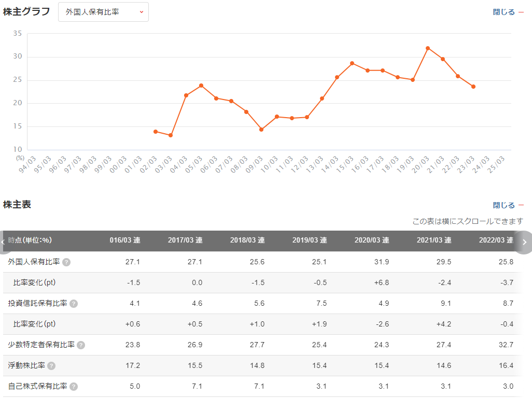Viewport: 532px width, 398px height.
Task: Click the 株主表 section heading
Action: coord(17,204)
